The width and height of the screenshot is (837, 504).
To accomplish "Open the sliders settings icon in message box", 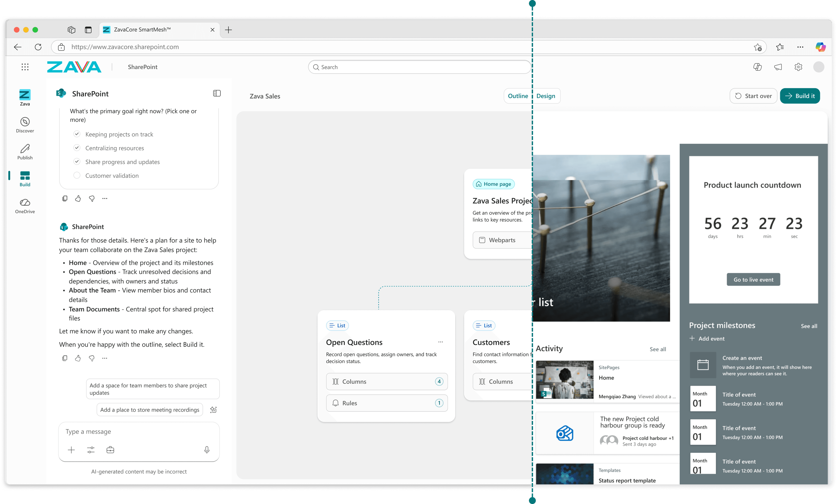I will click(x=91, y=450).
